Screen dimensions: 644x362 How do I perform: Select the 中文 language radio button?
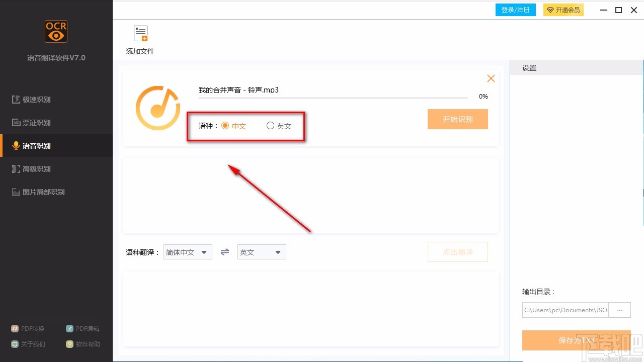pyautogui.click(x=225, y=126)
